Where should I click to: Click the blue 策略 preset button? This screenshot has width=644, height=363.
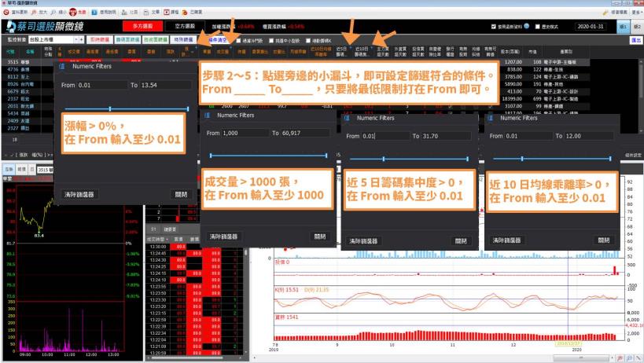[x=183, y=39]
